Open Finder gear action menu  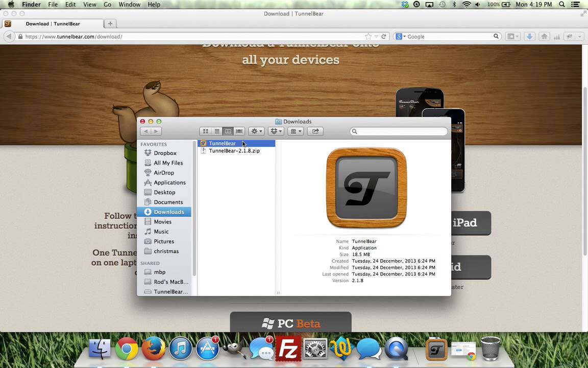(x=257, y=131)
